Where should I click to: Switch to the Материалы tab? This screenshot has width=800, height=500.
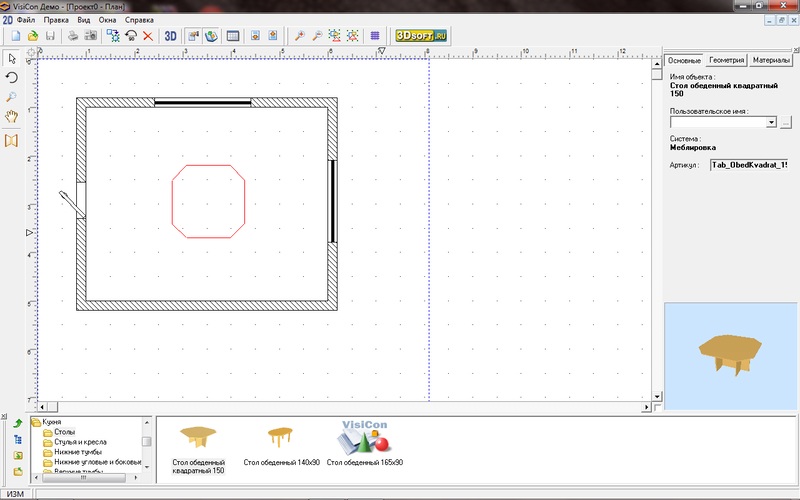pyautogui.click(x=771, y=60)
